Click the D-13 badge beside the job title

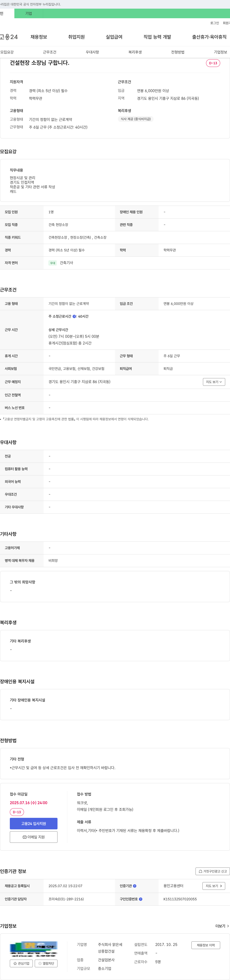point(213,63)
